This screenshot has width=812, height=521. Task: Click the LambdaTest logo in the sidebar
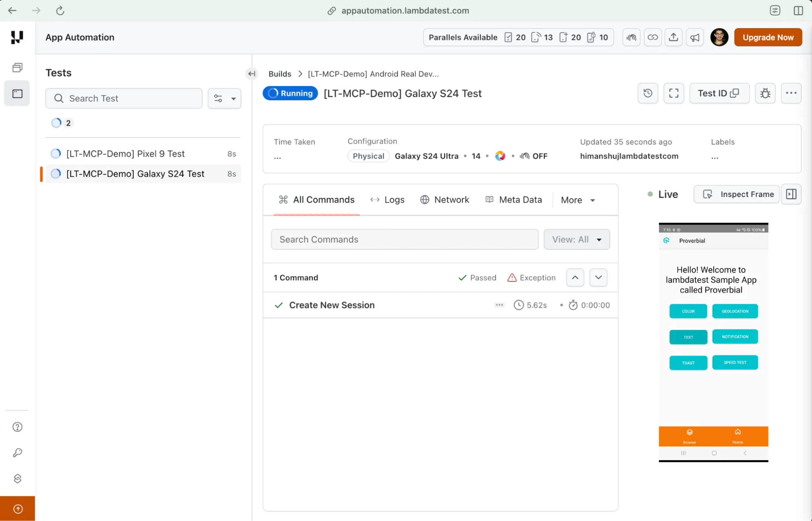tap(17, 37)
